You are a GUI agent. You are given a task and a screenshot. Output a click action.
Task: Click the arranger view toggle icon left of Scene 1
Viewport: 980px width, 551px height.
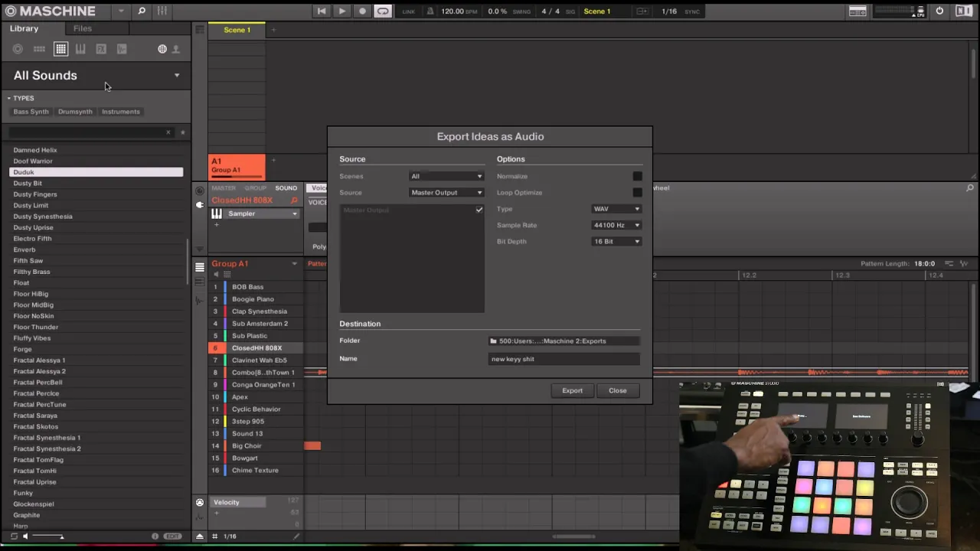(x=200, y=30)
